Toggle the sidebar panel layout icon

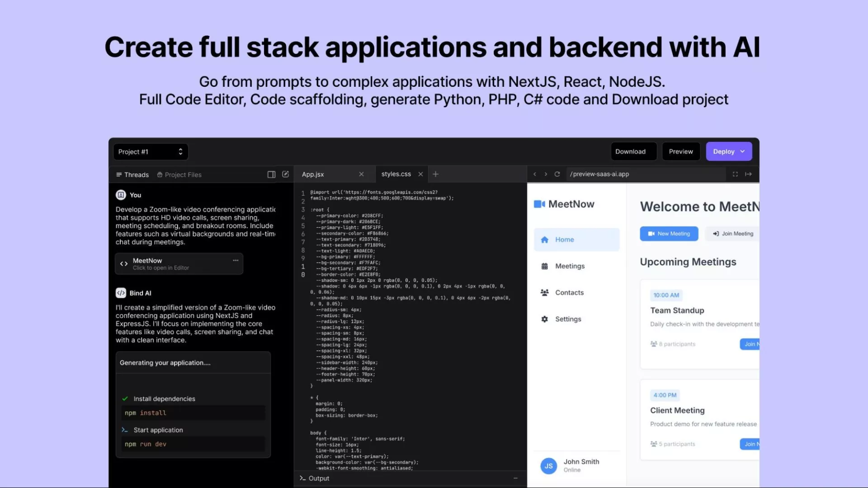[271, 174]
